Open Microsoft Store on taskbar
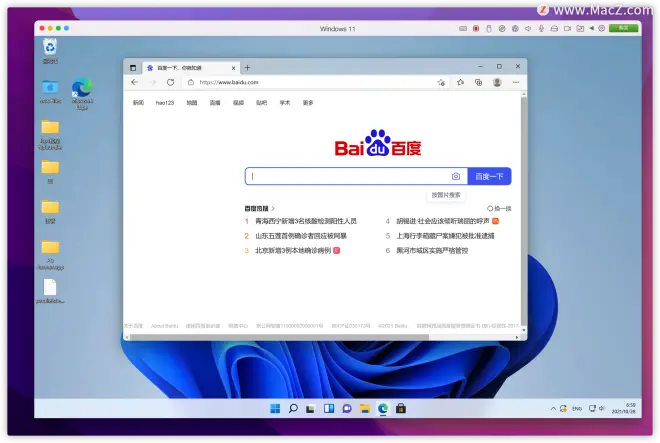This screenshot has width=660, height=443. click(401, 408)
